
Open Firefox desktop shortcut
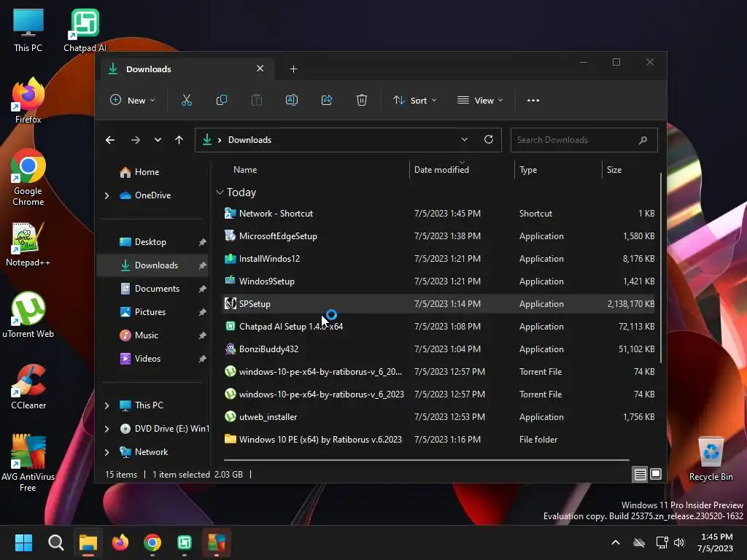click(x=28, y=101)
